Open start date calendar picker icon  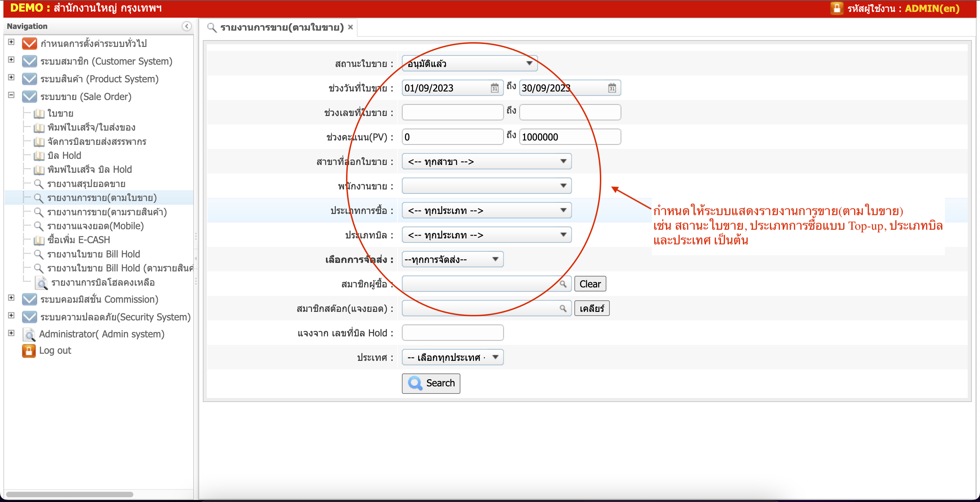coord(494,88)
